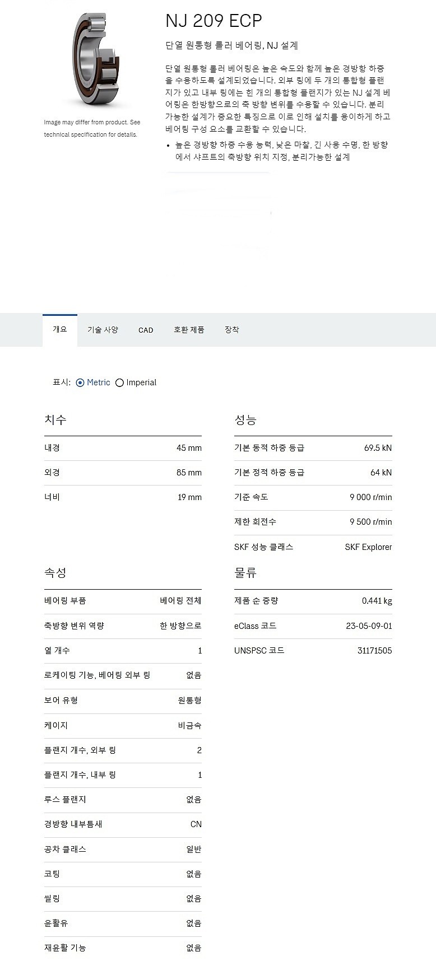Image resolution: width=436 pixels, height=980 pixels.
Task: Click the 외경 value 85 mm
Action: 189,473
